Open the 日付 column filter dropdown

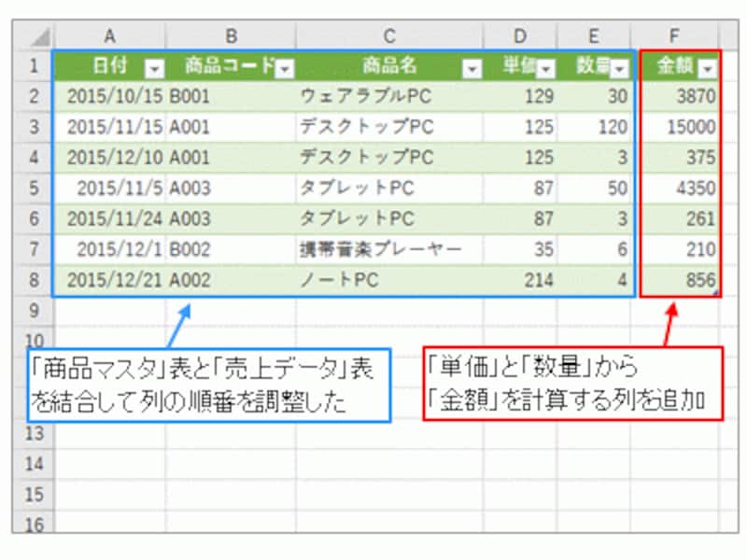(154, 69)
